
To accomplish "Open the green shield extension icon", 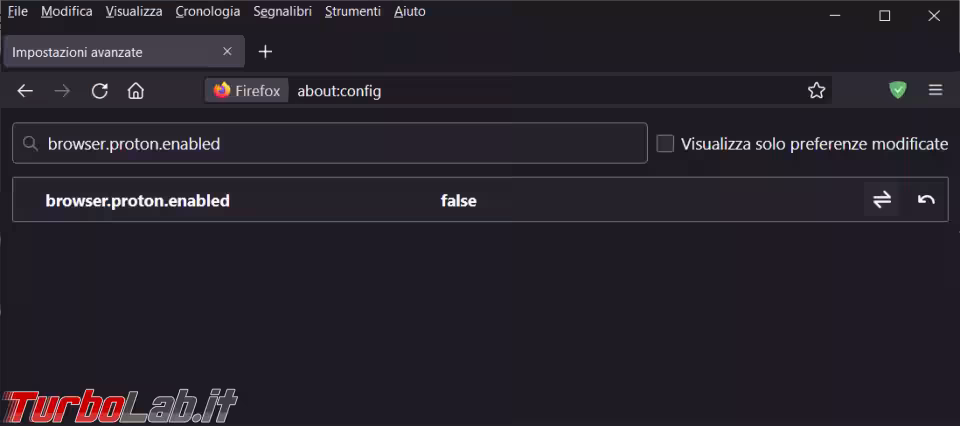I will (898, 91).
